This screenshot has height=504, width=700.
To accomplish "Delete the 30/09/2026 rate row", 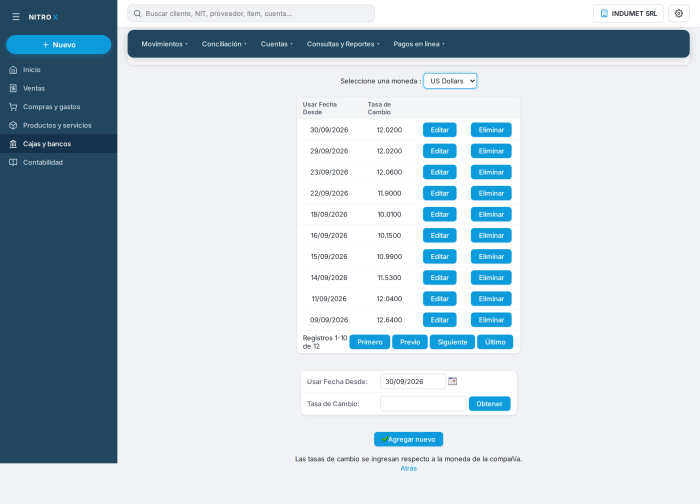I will pos(491,130).
